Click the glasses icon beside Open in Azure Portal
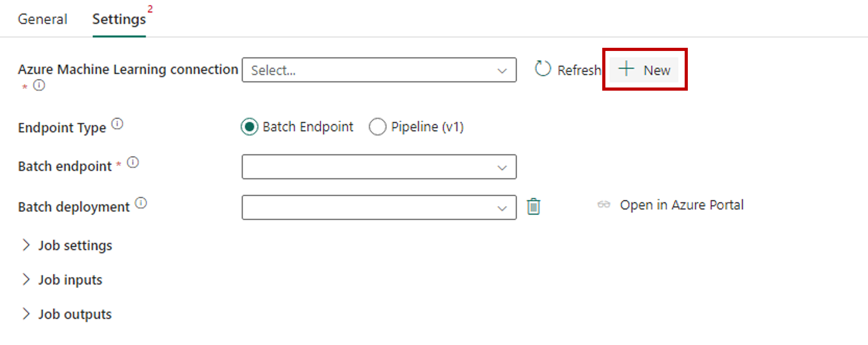Viewport: 868px width, 345px height. coord(604,205)
